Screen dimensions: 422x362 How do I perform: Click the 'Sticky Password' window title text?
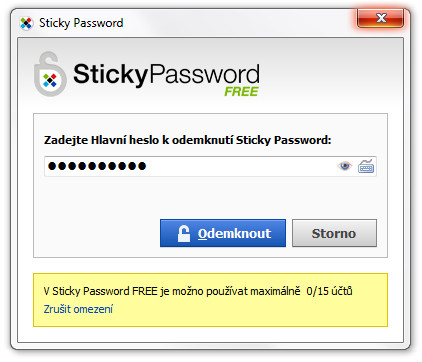(81, 23)
